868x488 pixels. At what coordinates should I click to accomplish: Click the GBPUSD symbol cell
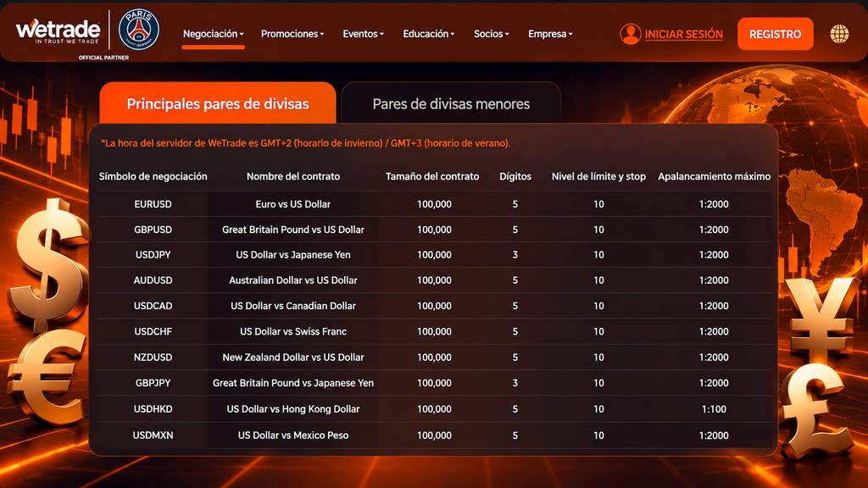click(153, 230)
